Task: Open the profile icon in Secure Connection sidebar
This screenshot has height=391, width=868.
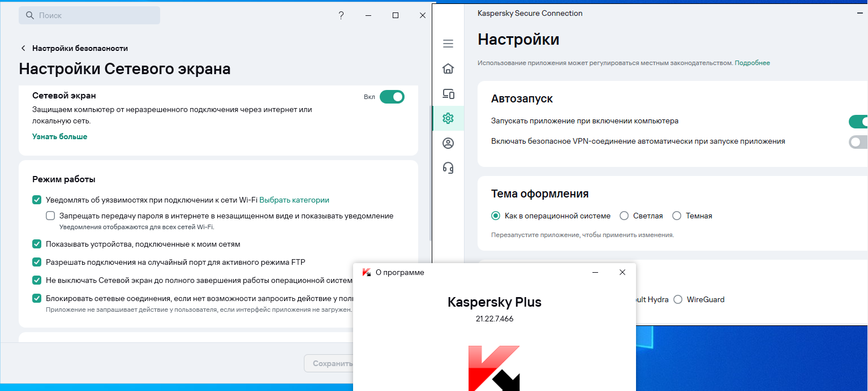Action: [x=448, y=143]
